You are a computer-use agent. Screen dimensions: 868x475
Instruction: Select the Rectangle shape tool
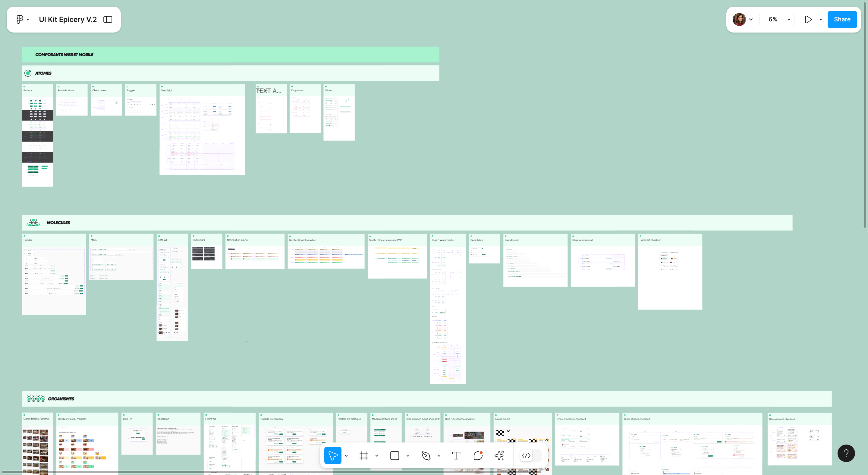pos(395,455)
